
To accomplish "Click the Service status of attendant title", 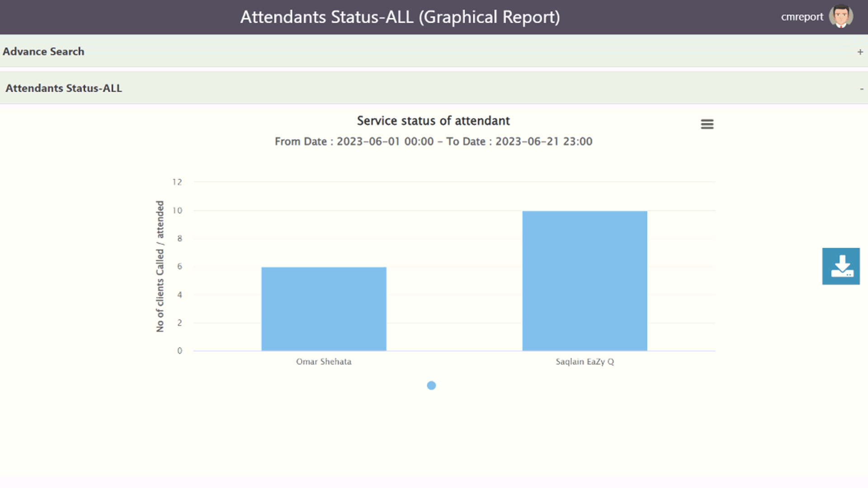I will [433, 121].
